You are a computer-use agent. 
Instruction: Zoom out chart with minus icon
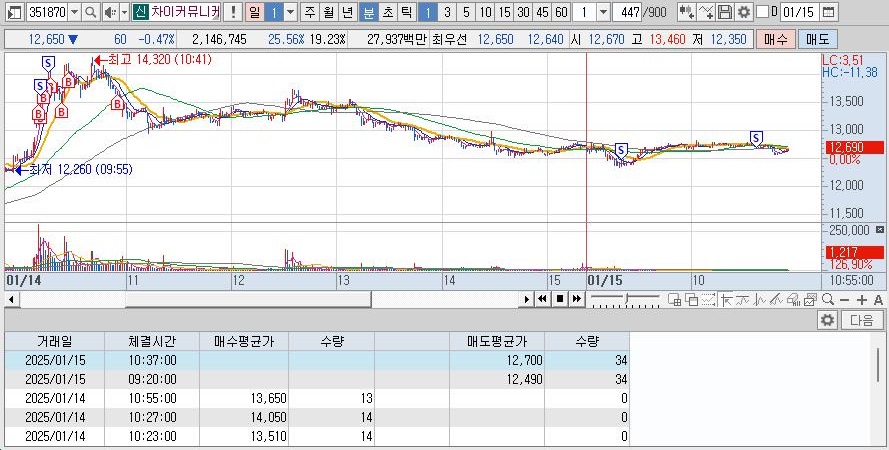coord(845,300)
